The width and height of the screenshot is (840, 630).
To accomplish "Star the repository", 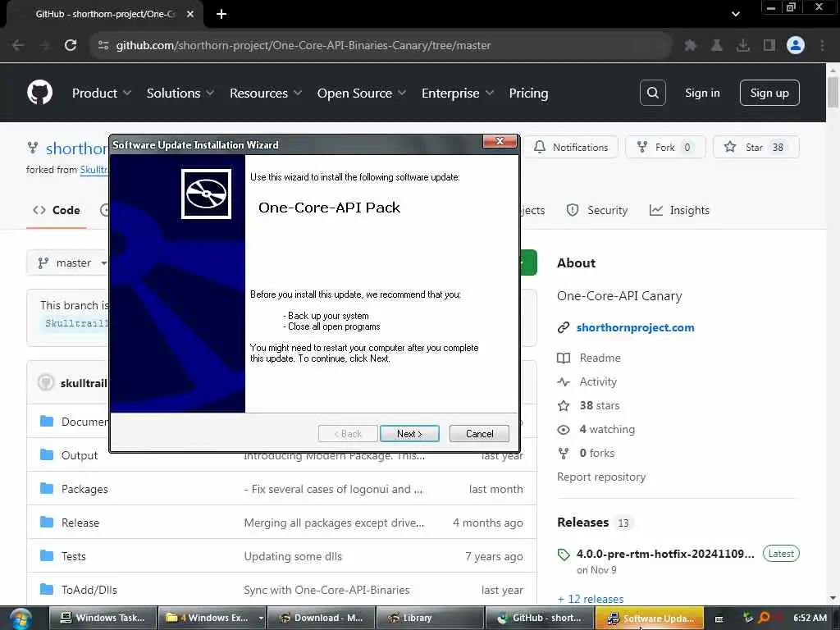I will click(756, 148).
